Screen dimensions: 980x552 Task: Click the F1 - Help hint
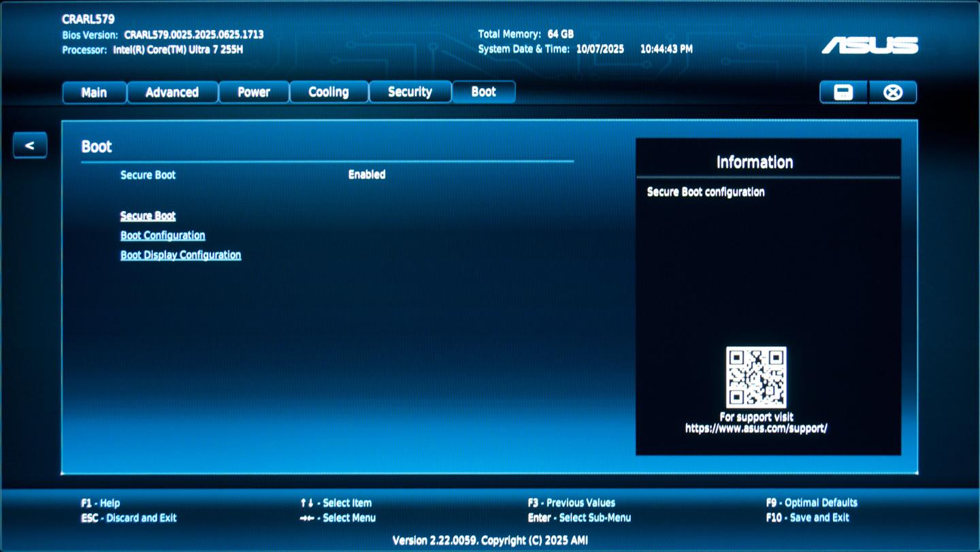click(101, 503)
